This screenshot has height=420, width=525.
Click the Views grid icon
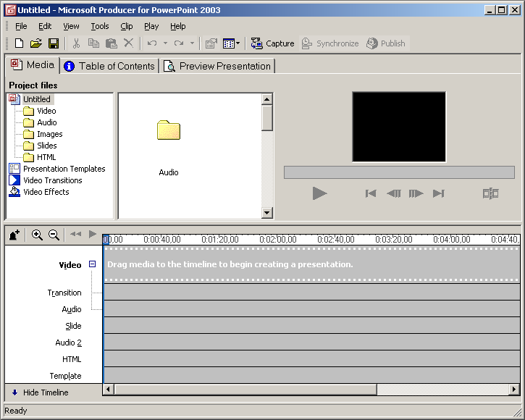(x=229, y=43)
